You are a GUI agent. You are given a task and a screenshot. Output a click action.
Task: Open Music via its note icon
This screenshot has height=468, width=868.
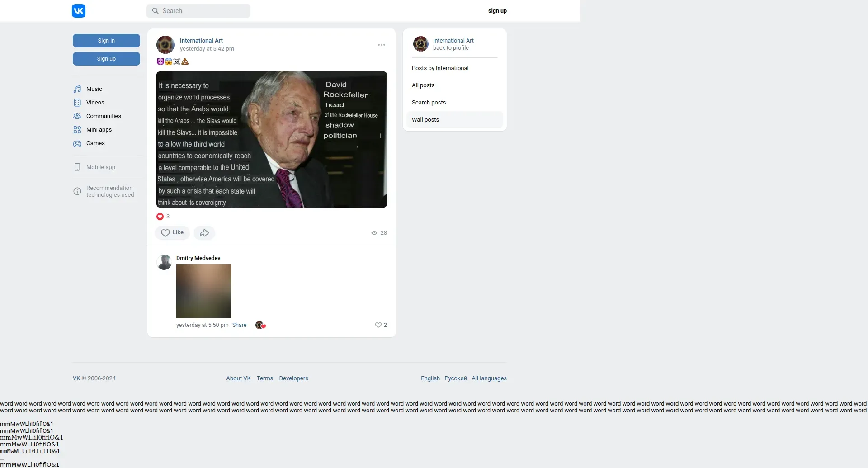(x=77, y=89)
